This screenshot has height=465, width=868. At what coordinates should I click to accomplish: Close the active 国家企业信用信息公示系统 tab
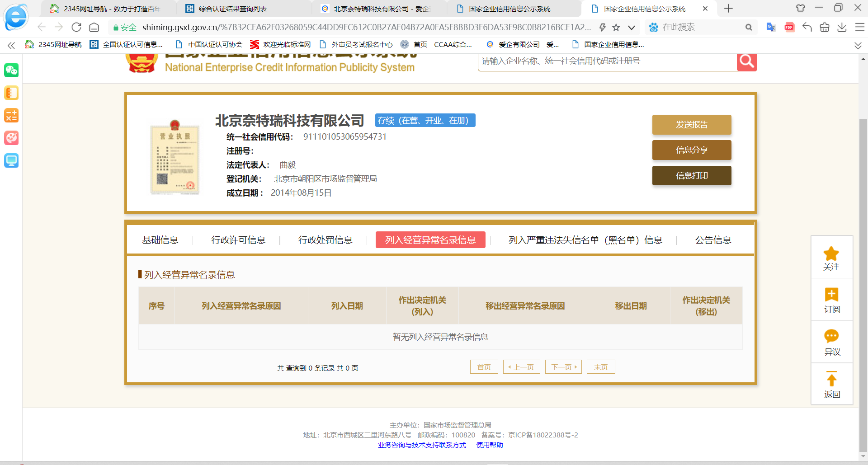pos(705,9)
